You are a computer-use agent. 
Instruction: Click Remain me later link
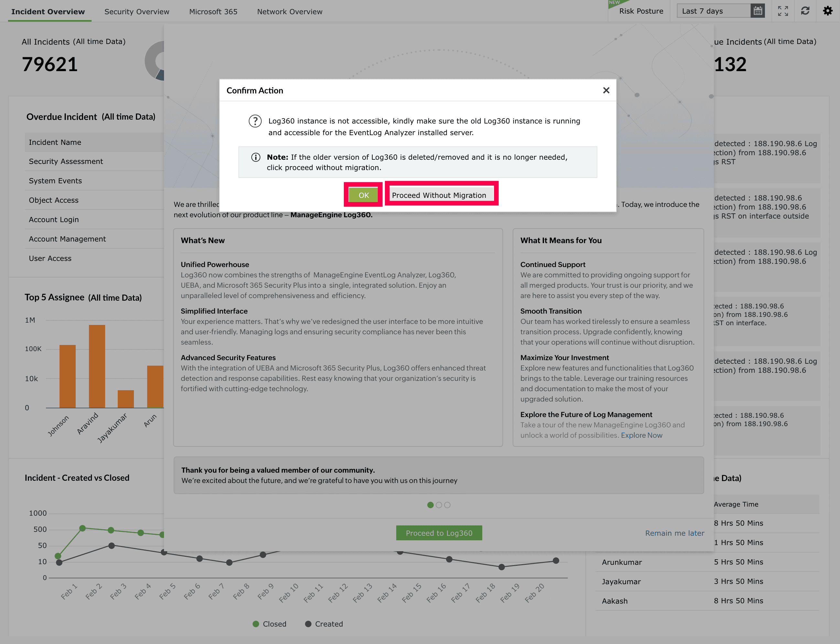click(674, 533)
